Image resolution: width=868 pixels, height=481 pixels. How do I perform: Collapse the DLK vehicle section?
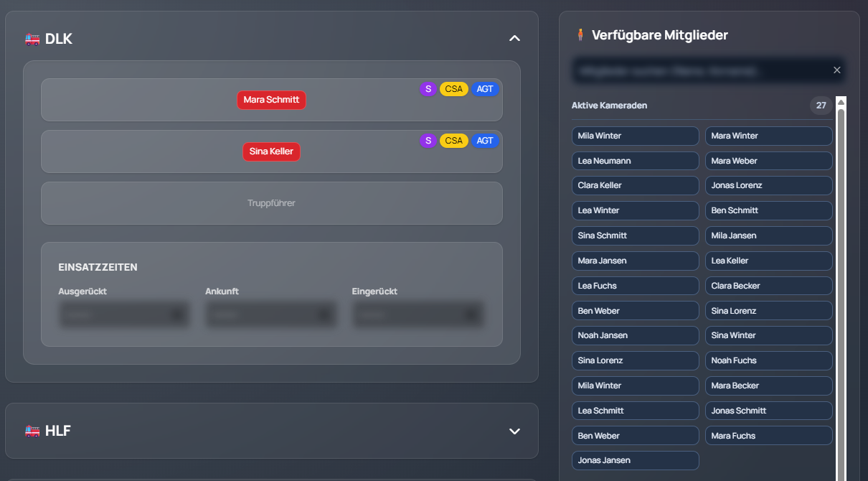(x=514, y=38)
